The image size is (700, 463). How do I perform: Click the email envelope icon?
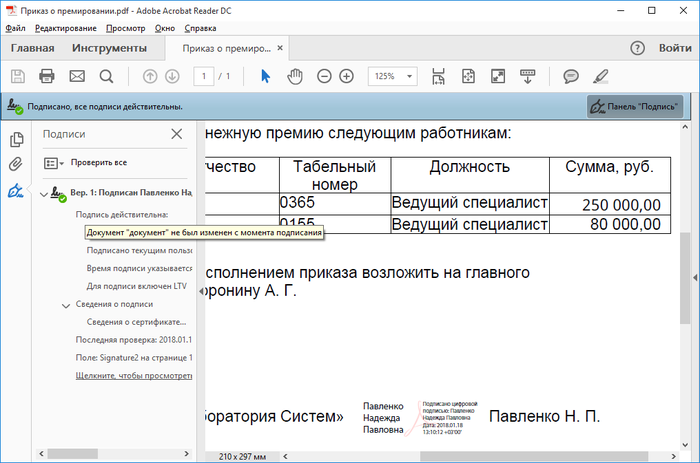coord(77,76)
